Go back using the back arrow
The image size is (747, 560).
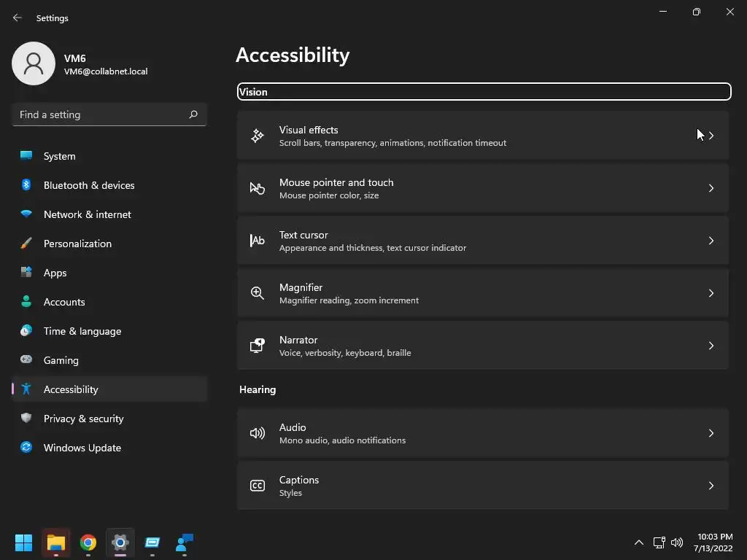pyautogui.click(x=18, y=18)
